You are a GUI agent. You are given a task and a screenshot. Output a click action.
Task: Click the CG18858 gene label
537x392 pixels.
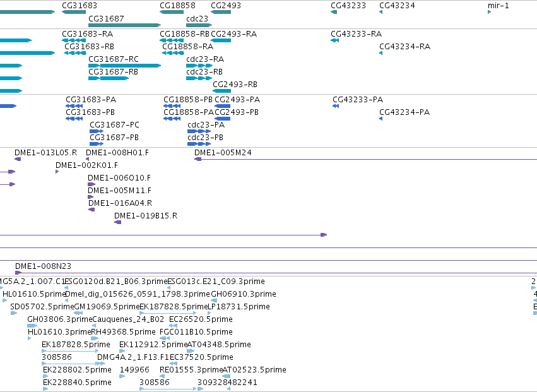[177, 6]
